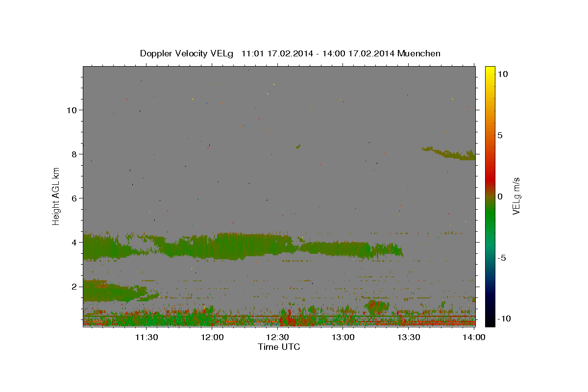The width and height of the screenshot is (588, 392).
Task: Click the colorbar tick label 5
Action: click(500, 135)
